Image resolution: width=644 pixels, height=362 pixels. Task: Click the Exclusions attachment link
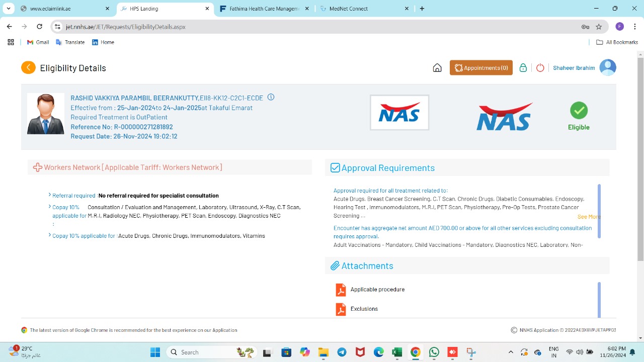[364, 309]
